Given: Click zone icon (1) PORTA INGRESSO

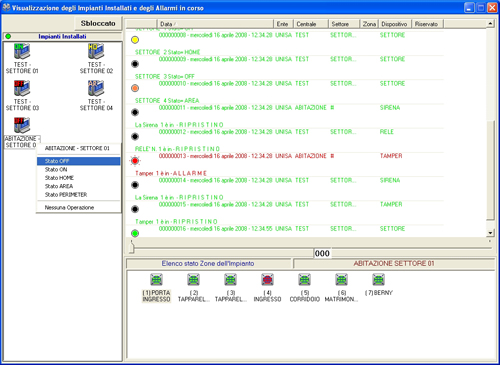Looking at the screenshot, I should [x=156, y=279].
